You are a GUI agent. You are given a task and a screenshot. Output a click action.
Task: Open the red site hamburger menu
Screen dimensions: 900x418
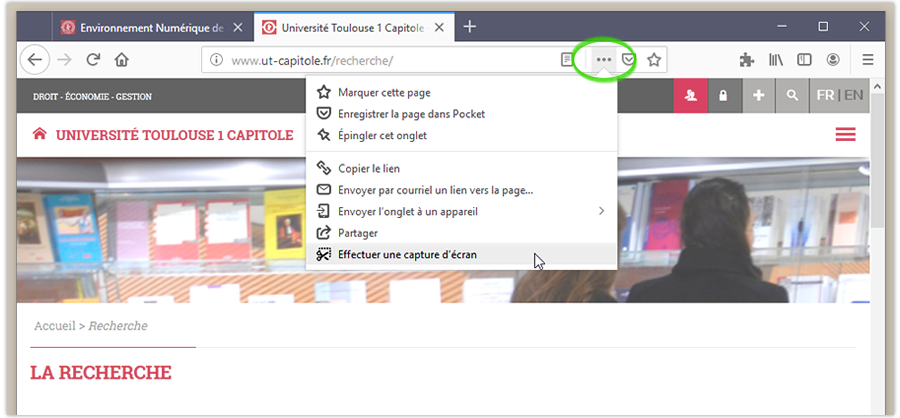point(845,134)
